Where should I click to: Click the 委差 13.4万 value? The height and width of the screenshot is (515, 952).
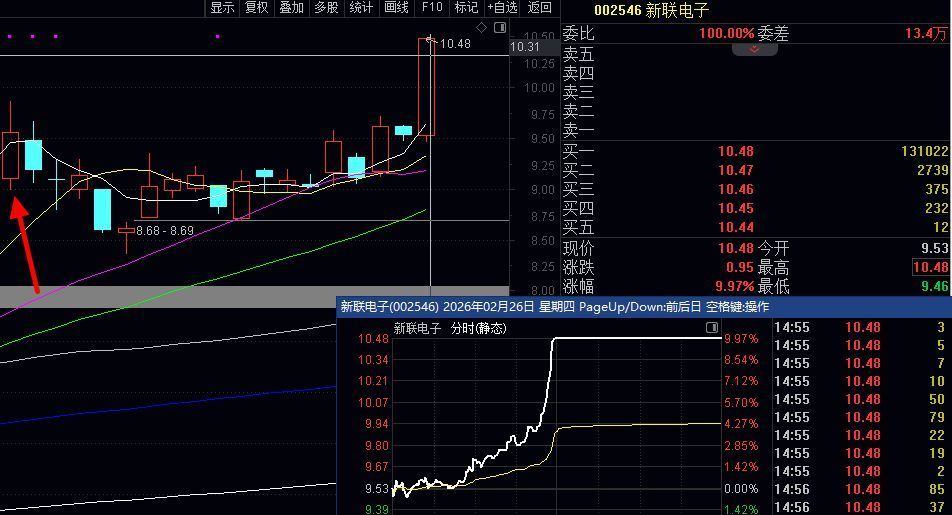926,33
